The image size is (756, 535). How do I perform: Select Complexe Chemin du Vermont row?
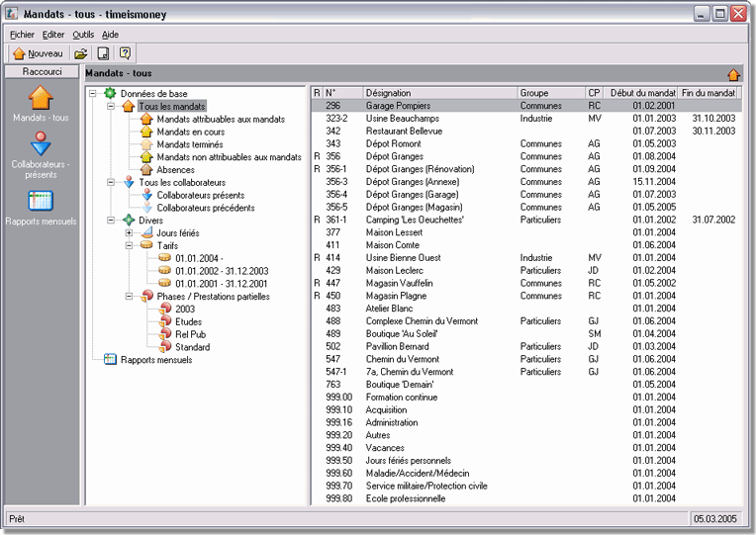[526, 321]
